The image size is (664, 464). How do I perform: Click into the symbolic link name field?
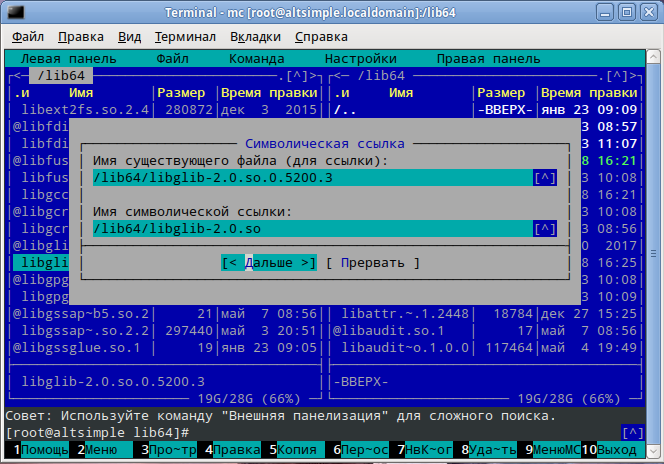tap(310, 229)
